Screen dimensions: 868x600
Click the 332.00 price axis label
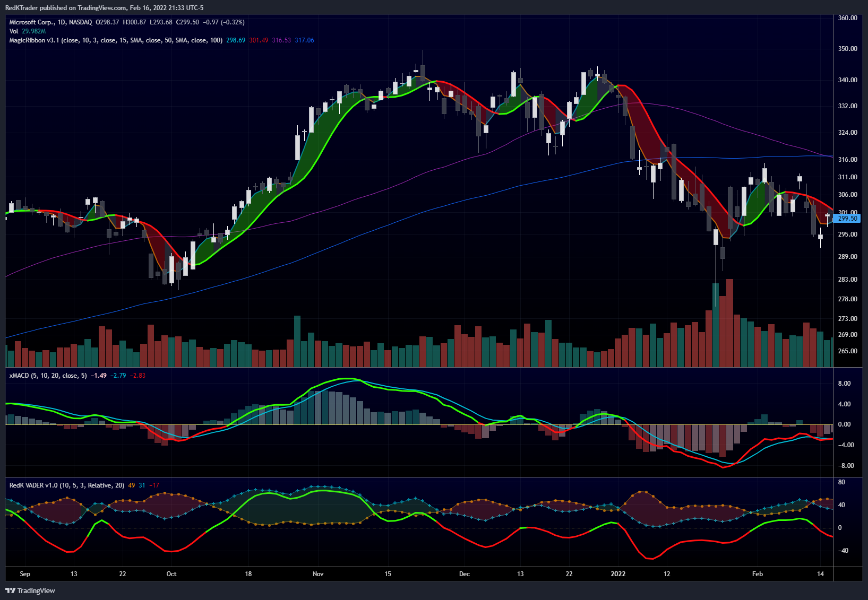(x=847, y=106)
